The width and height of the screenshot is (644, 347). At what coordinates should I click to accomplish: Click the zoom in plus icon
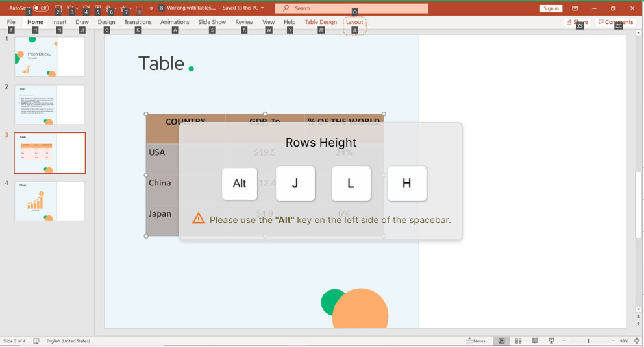pyautogui.click(x=613, y=341)
